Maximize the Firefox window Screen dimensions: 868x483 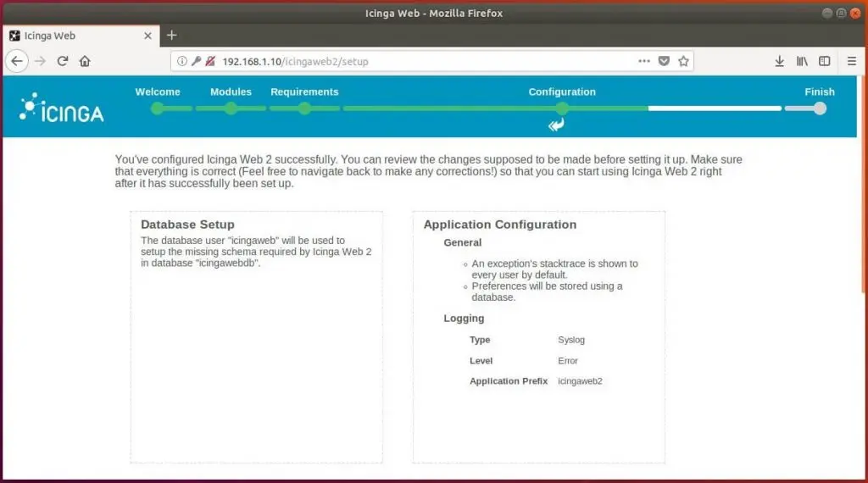coord(841,13)
